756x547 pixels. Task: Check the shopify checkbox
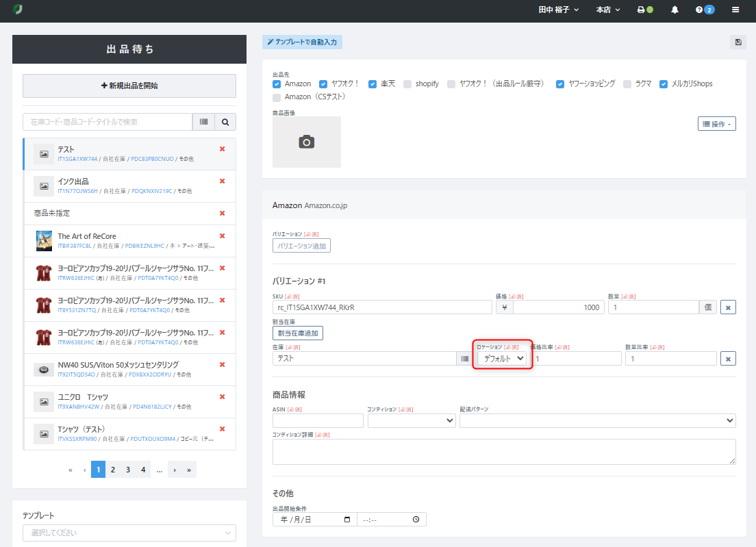tap(407, 84)
